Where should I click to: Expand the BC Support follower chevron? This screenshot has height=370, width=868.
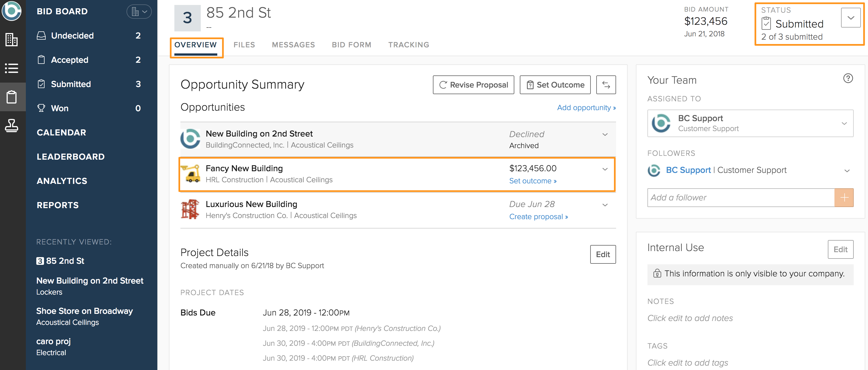pos(847,171)
